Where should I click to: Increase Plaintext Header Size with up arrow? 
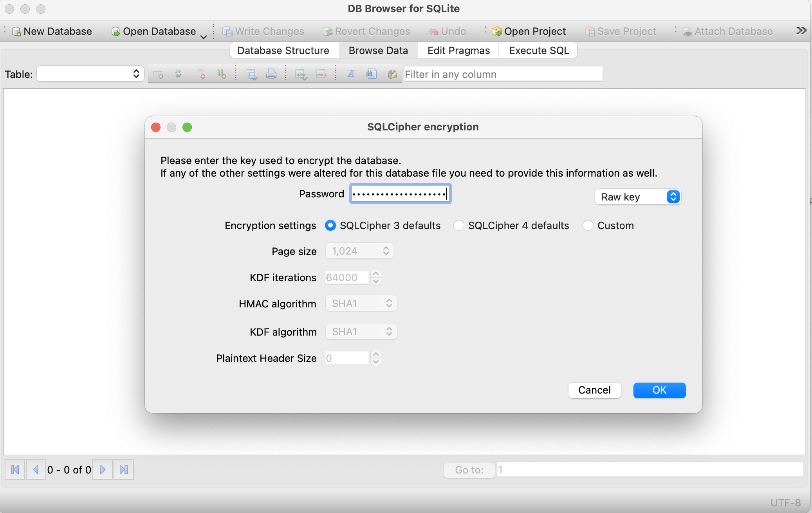point(376,354)
